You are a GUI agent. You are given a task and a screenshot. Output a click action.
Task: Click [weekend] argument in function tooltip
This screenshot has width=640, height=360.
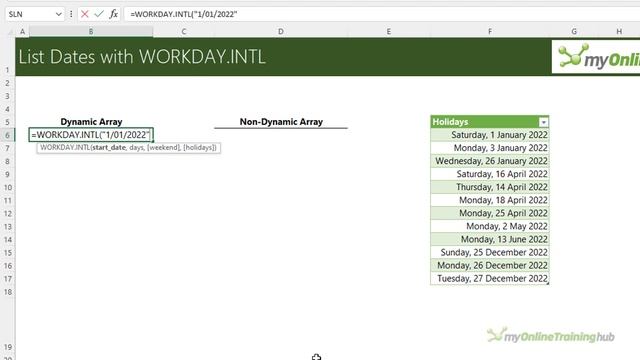(x=163, y=147)
